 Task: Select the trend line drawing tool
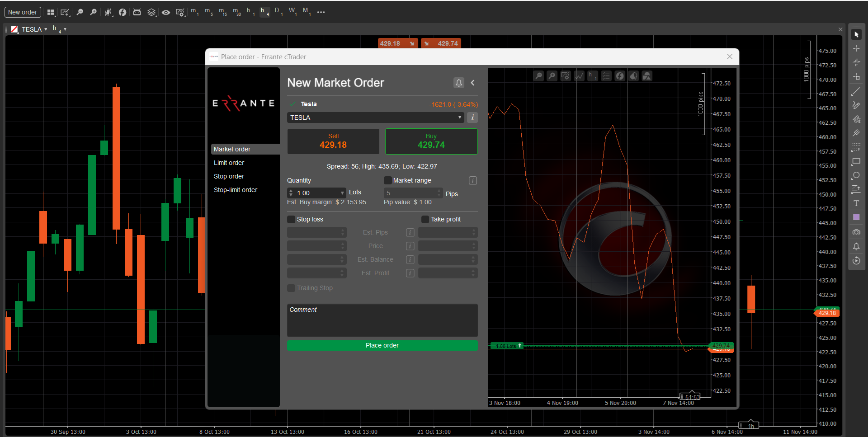856,91
